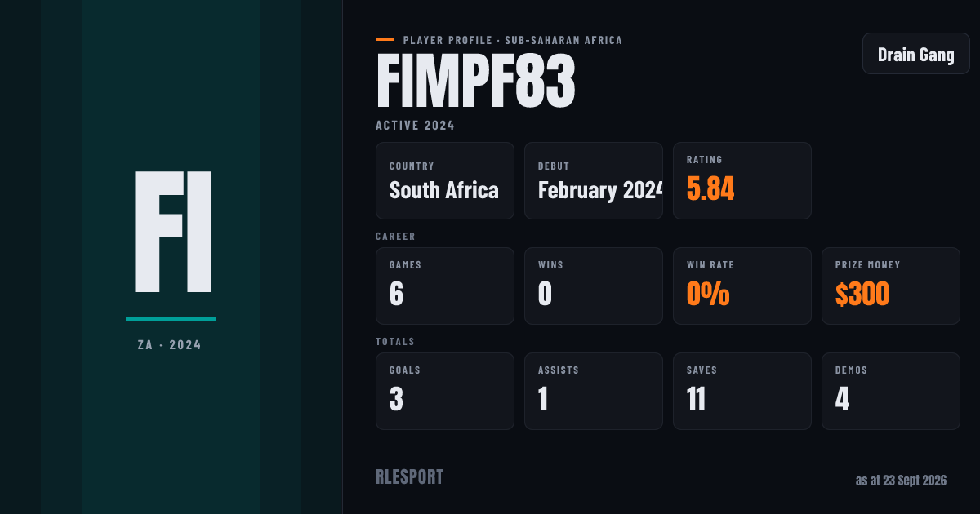Click the FIMPF83 player name heading
Screen dimensions: 980x514
click(475, 82)
